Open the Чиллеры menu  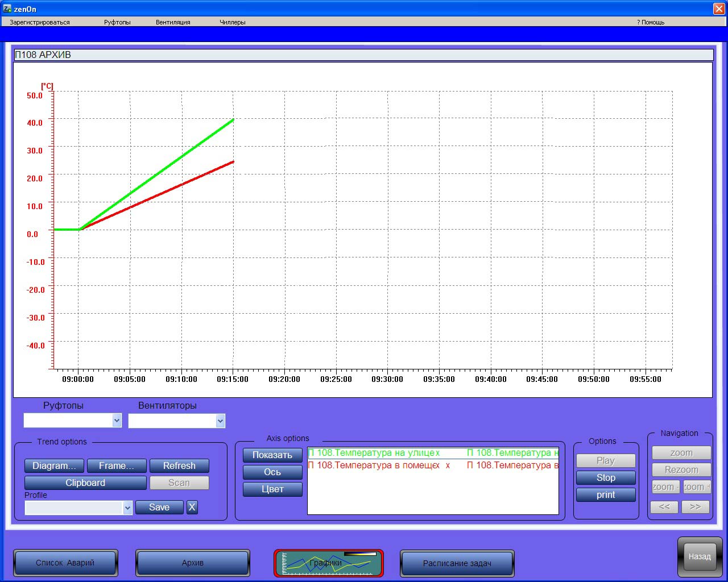(232, 22)
